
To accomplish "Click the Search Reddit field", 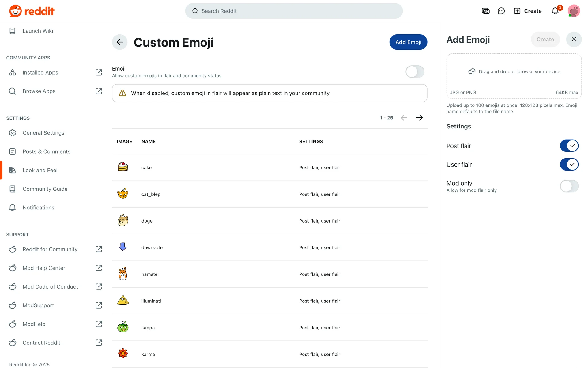I will click(294, 11).
